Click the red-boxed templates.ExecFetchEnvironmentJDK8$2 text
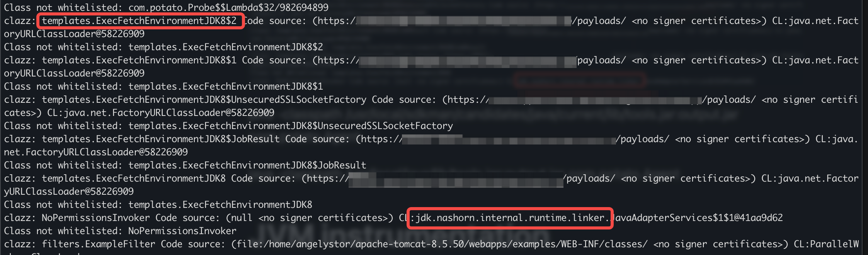 pos(139,21)
